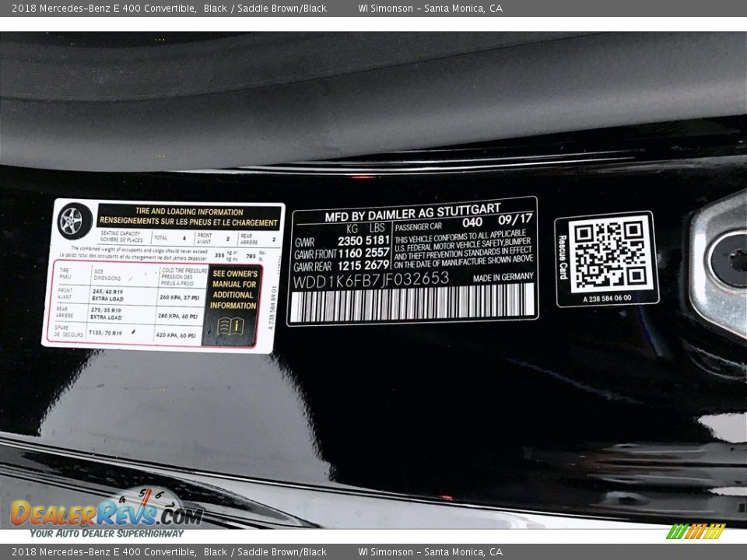Screen dimensions: 747x560
Task: Click the 'Rescue Card' vertical label
Action: tap(563, 257)
